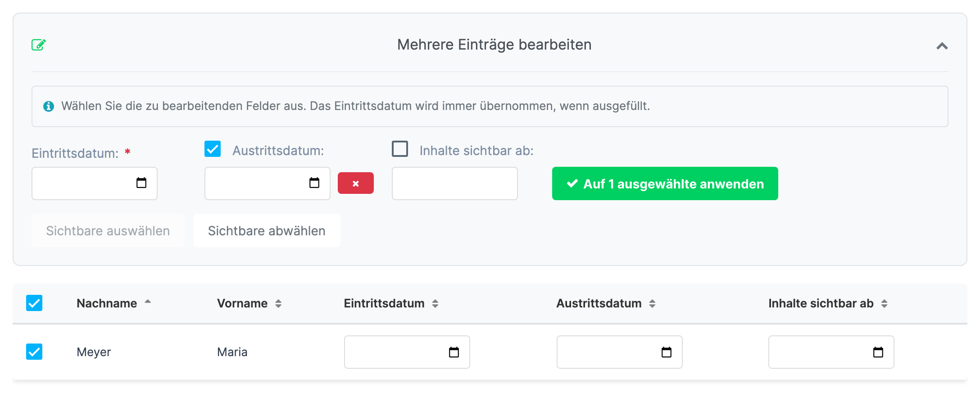Click the bulk Austrittsdatum date field

tap(268, 183)
